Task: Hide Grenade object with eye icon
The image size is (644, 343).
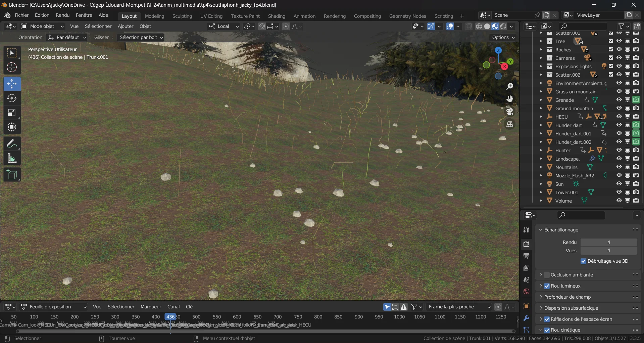Action: [619, 100]
